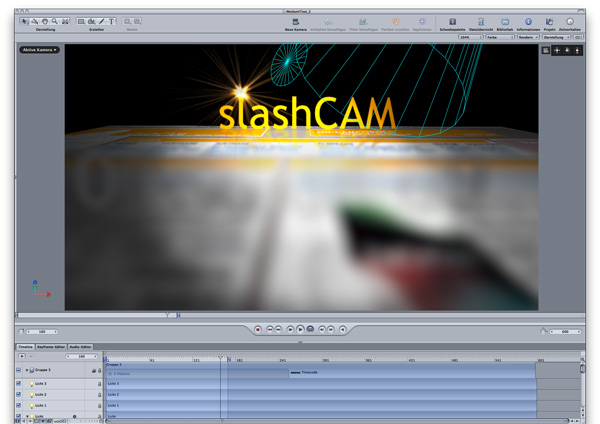Switch to the Timeline tab

[26, 347]
